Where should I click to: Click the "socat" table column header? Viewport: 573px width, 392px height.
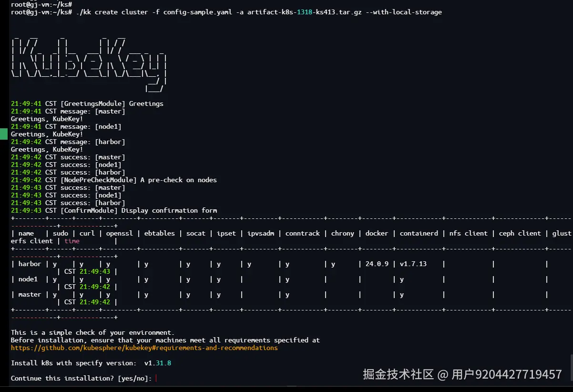point(196,234)
